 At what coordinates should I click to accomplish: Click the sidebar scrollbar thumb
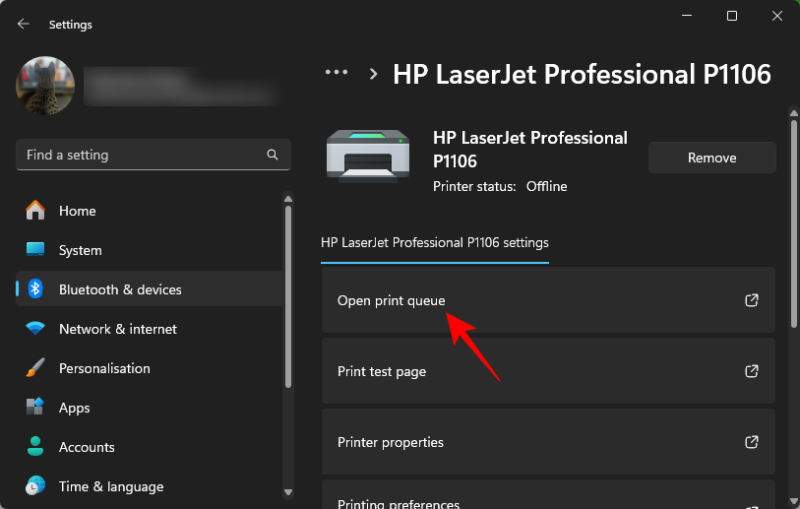coord(288,297)
